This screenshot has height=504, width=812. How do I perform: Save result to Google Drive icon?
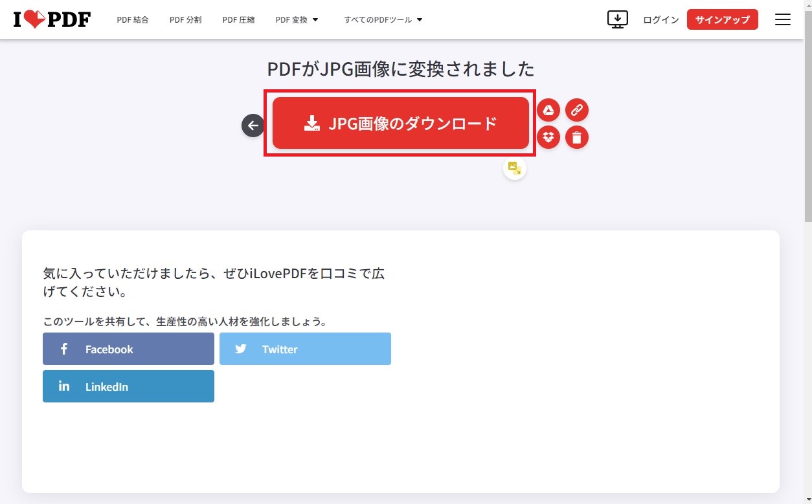coord(548,111)
